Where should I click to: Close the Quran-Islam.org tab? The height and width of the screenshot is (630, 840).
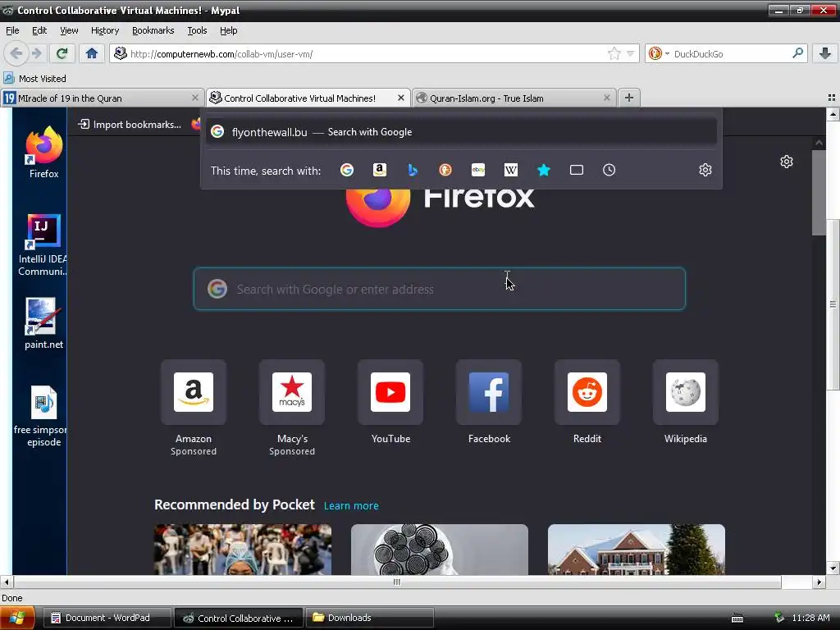[606, 98]
